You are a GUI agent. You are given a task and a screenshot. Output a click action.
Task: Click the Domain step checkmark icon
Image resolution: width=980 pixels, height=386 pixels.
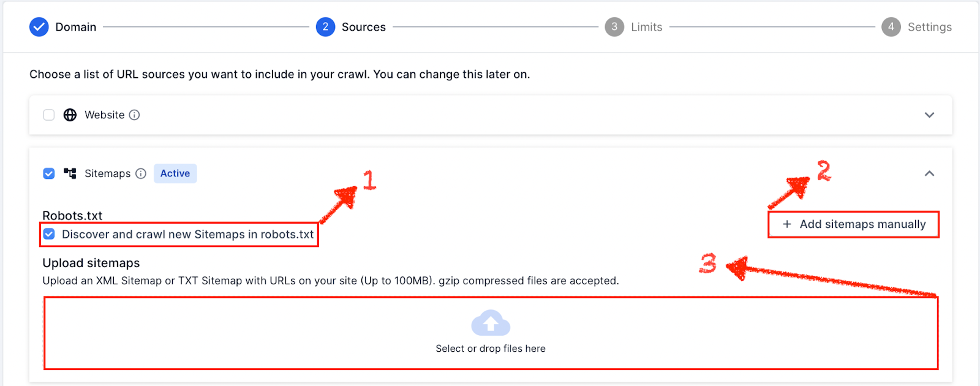39,27
